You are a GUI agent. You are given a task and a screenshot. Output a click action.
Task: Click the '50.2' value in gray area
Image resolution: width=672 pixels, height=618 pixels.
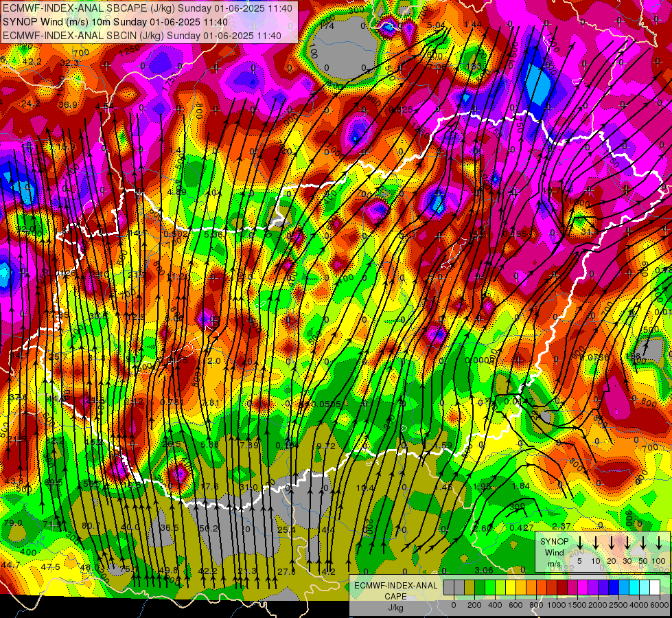pos(209,528)
